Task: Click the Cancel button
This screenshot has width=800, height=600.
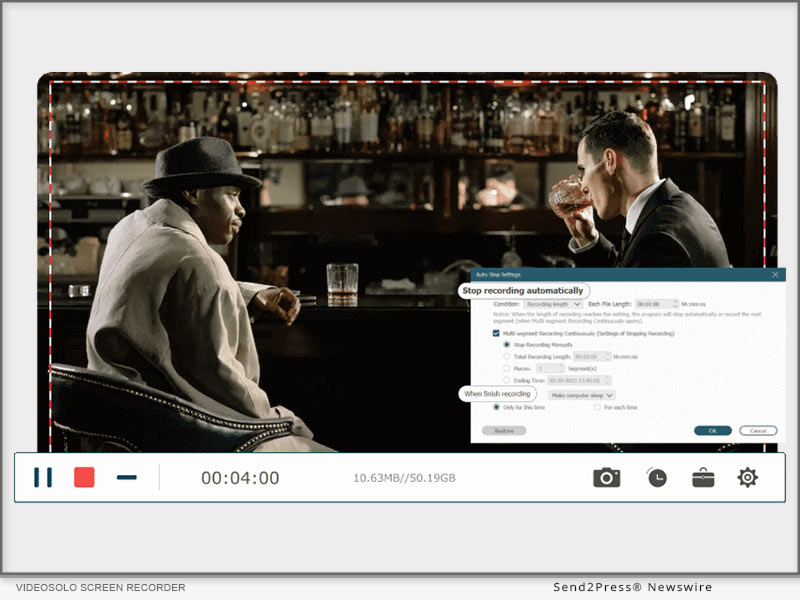Action: (758, 430)
